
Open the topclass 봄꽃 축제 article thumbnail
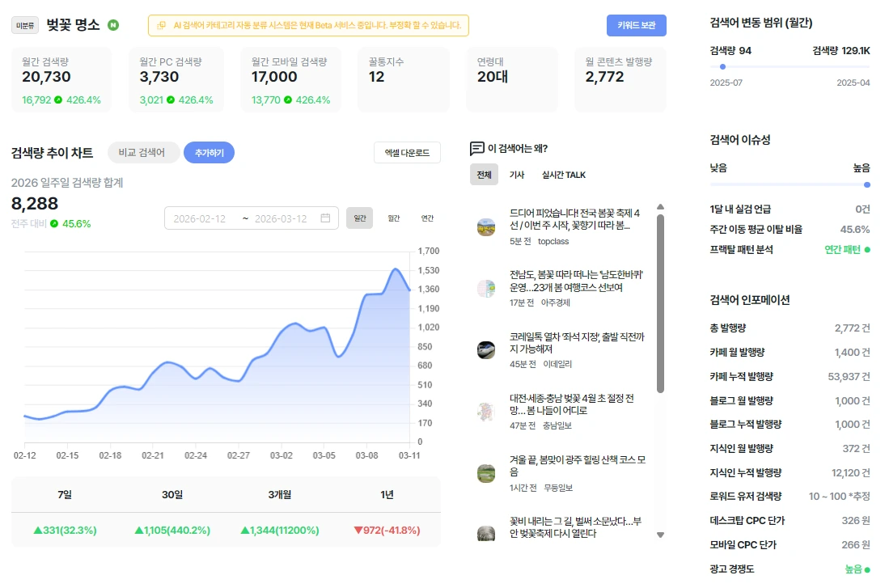486,226
